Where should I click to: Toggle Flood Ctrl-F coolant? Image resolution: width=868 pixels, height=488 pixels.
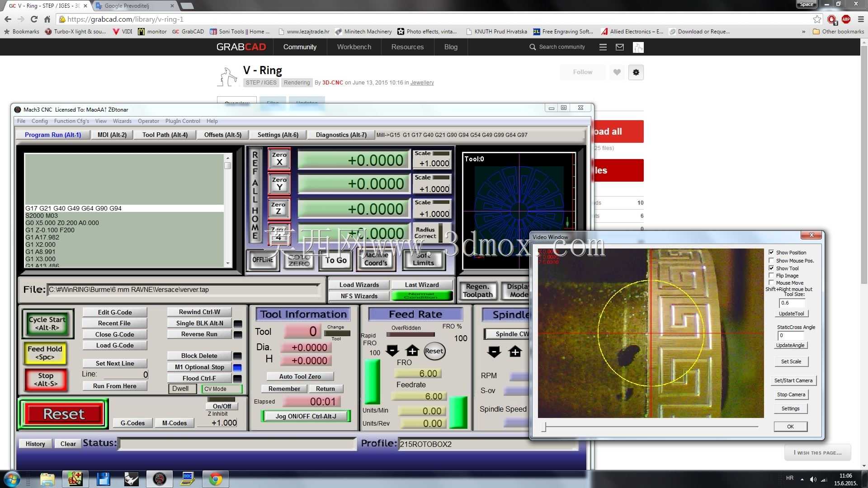point(199,378)
